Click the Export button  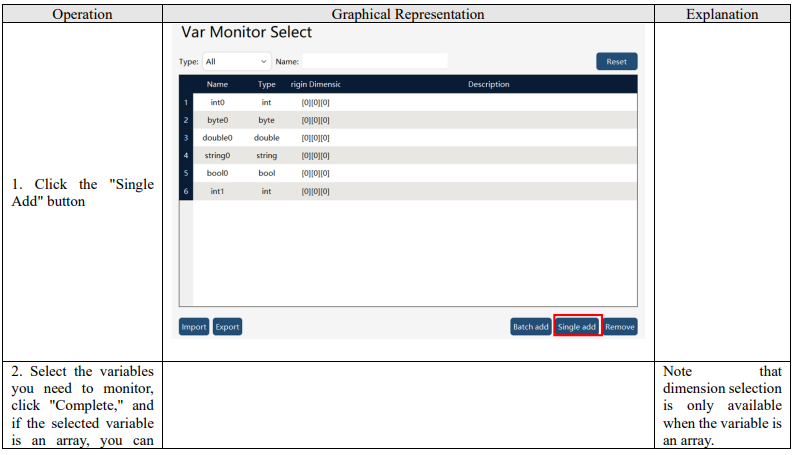[227, 327]
